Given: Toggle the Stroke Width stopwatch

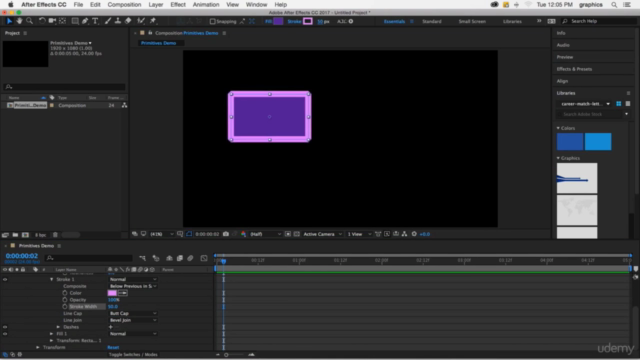Looking at the screenshot, I should click(65, 307).
